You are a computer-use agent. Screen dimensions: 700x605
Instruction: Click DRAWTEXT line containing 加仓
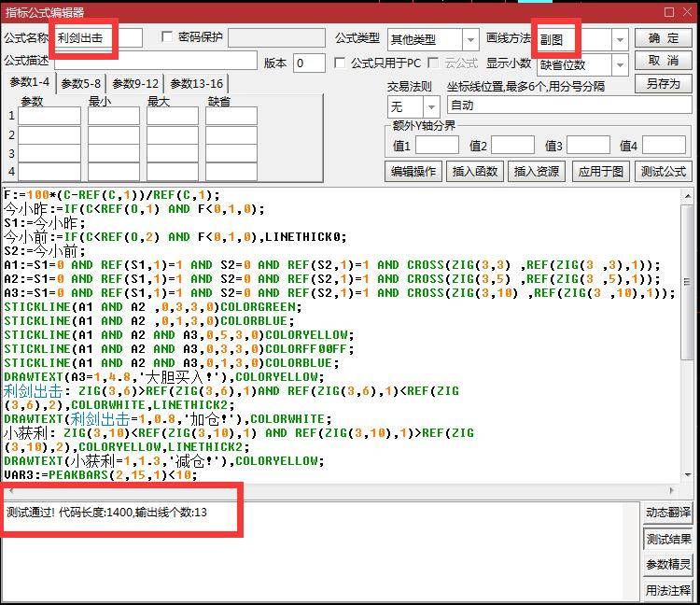pos(167,419)
